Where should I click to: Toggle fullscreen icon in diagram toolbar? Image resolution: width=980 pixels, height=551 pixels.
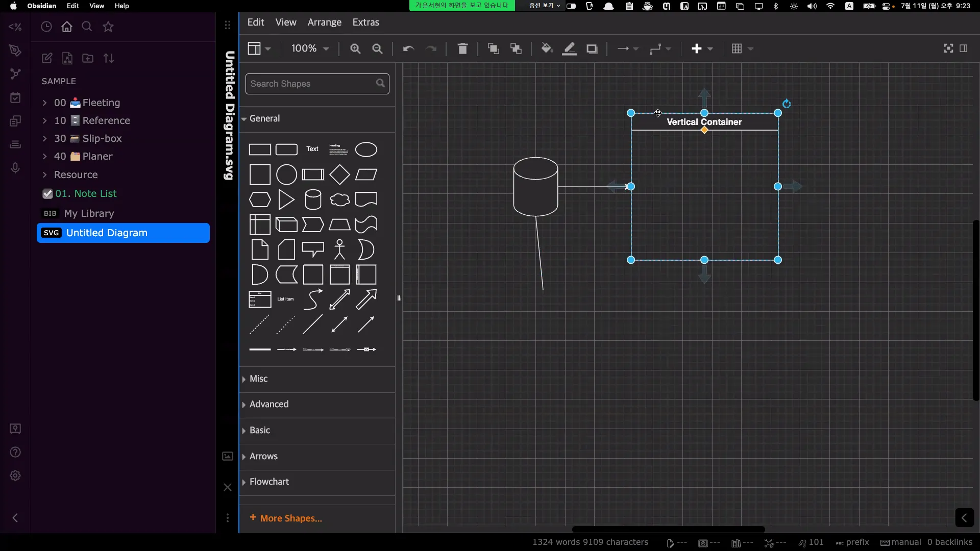(x=948, y=48)
